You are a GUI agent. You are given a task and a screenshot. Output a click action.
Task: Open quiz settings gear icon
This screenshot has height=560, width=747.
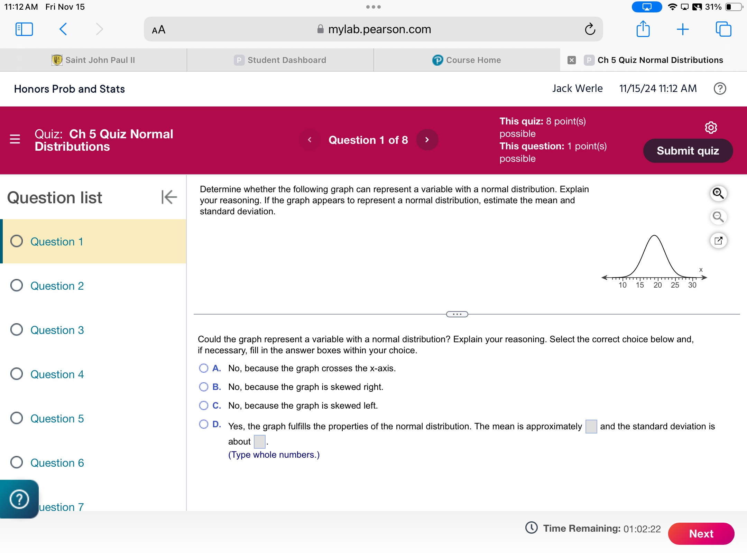coord(711,128)
